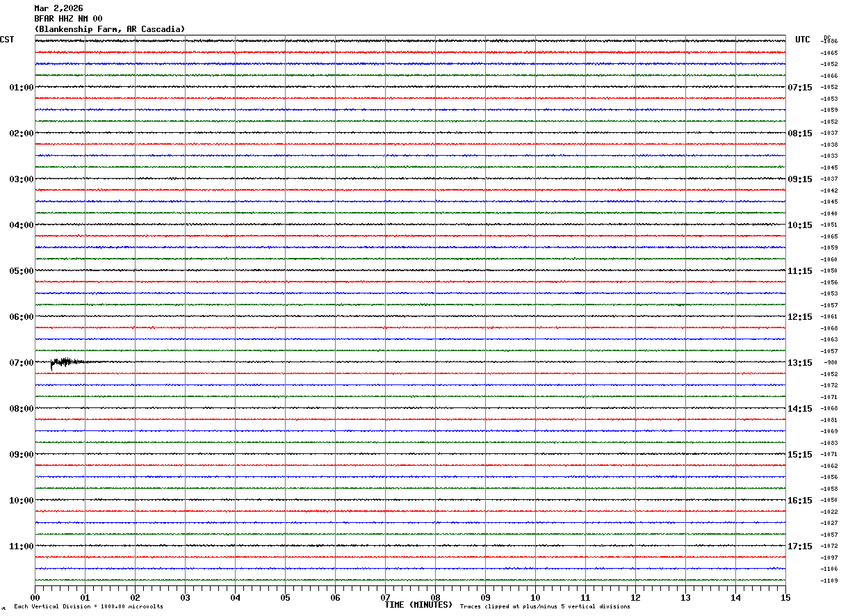Select the 09:00 CST time label

tap(22, 455)
